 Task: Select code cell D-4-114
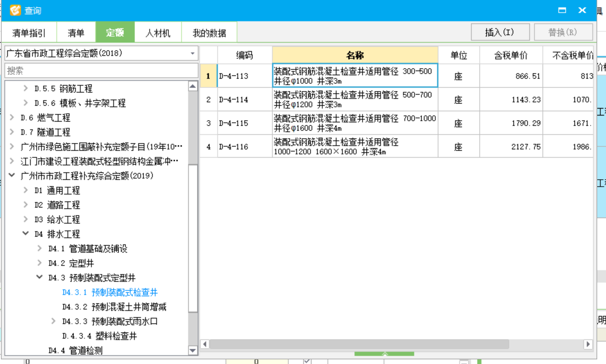click(x=245, y=99)
